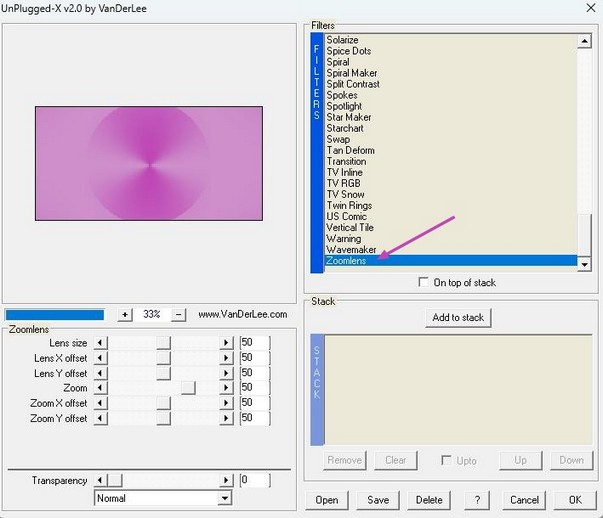Select the Star Maker filter

pos(348,117)
